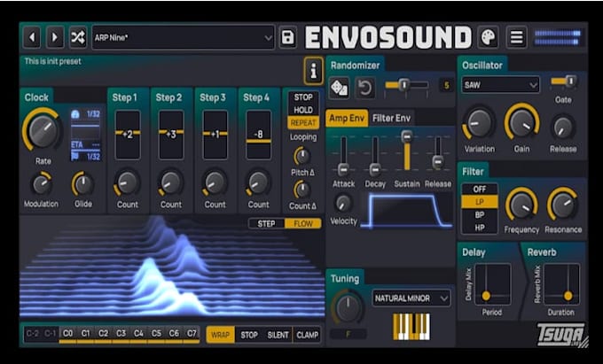The image size is (603, 364).
Task: Click the Step 2 Count knob
Action: pos(171,183)
